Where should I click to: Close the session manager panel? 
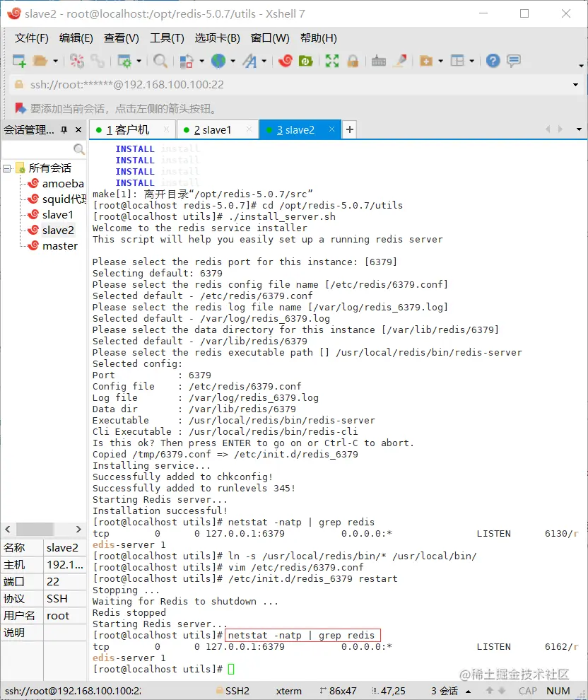click(78, 130)
